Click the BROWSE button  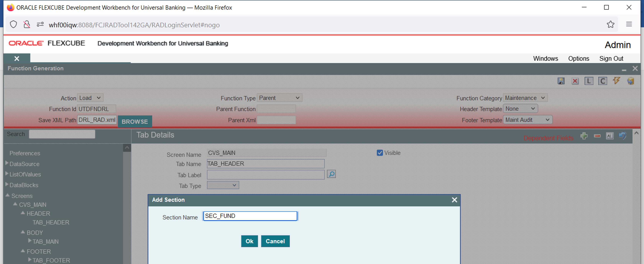(135, 122)
